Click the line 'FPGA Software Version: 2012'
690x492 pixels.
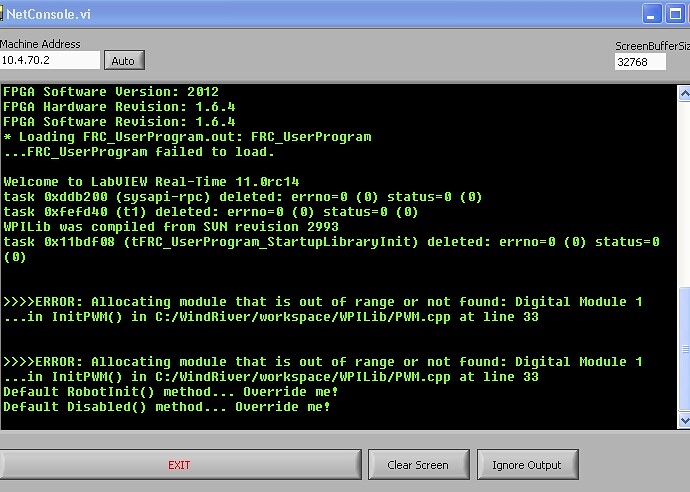pyautogui.click(x=111, y=92)
